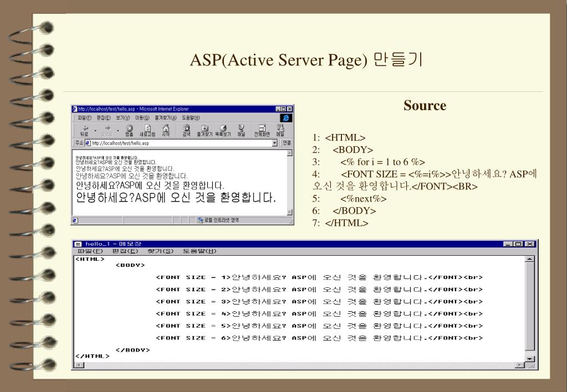567x392 pixels.
Task: Click the Channels (채널) toolbar icon
Action: (241, 131)
